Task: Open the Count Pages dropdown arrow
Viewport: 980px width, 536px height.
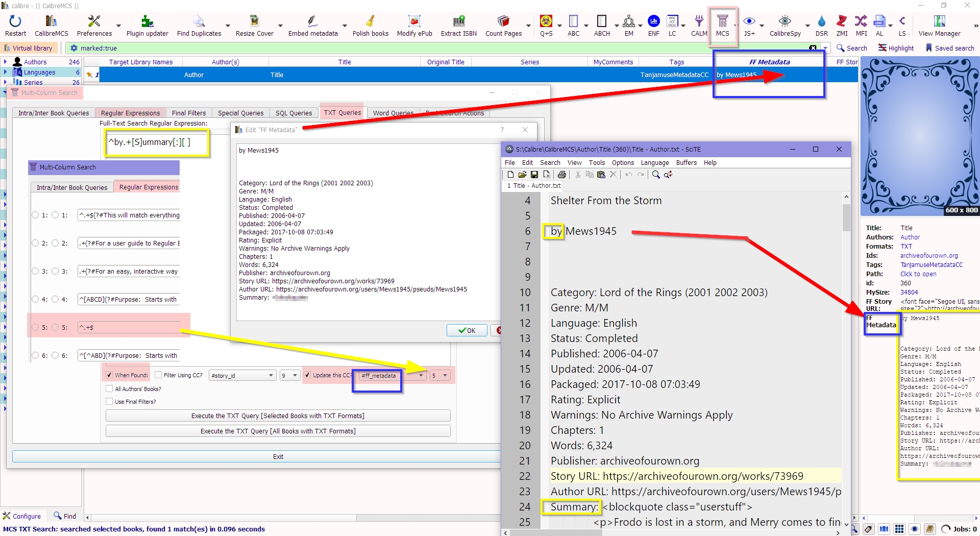Action: tap(528, 26)
